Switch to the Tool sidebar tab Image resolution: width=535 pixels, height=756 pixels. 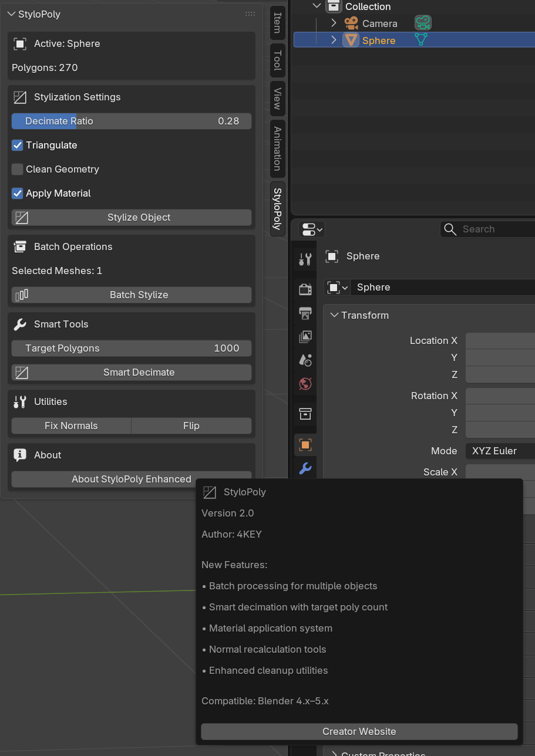tap(278, 60)
